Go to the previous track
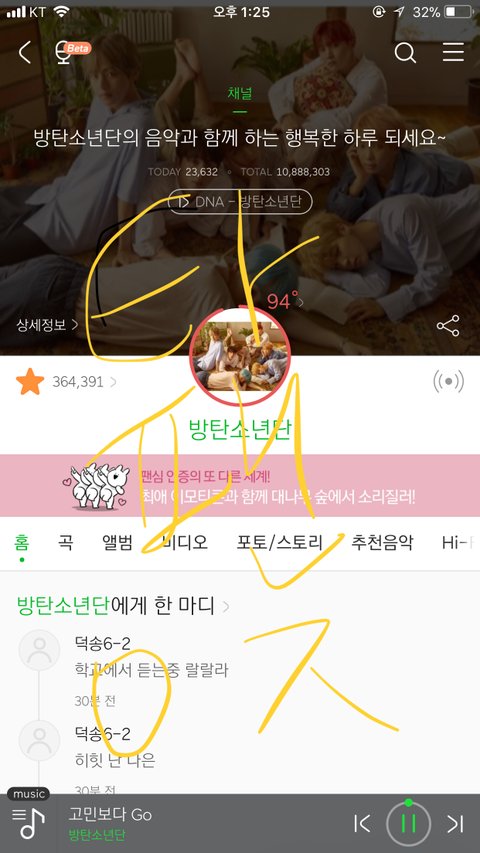Viewport: 480px width, 853px height. [362, 824]
